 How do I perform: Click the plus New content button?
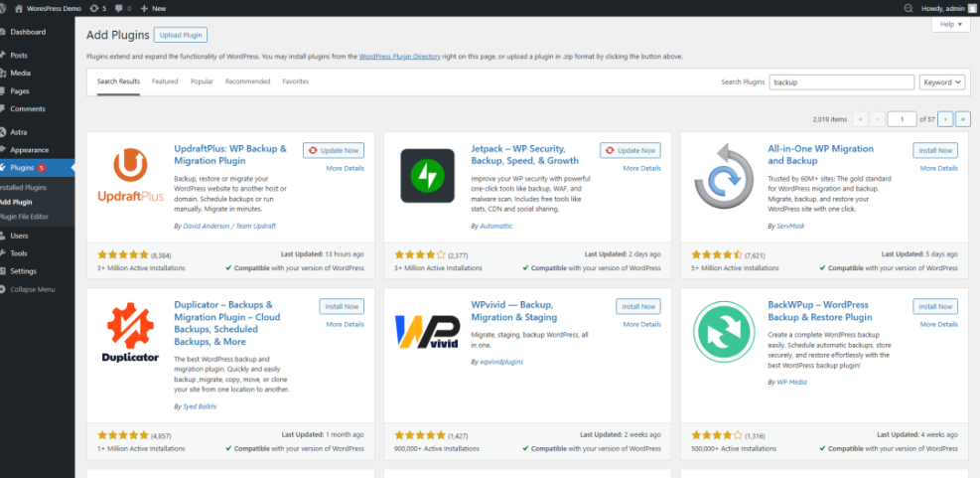click(153, 8)
